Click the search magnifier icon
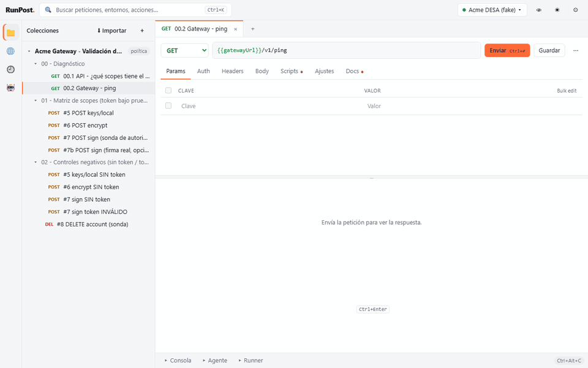Viewport: 588px width, 368px height. (x=48, y=10)
